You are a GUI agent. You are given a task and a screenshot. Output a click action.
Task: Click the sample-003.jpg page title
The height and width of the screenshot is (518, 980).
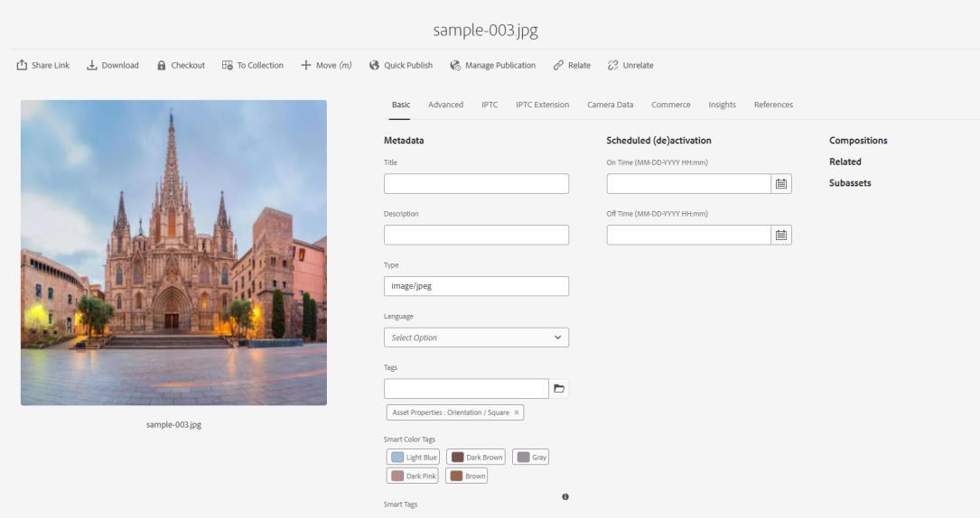[x=486, y=30]
